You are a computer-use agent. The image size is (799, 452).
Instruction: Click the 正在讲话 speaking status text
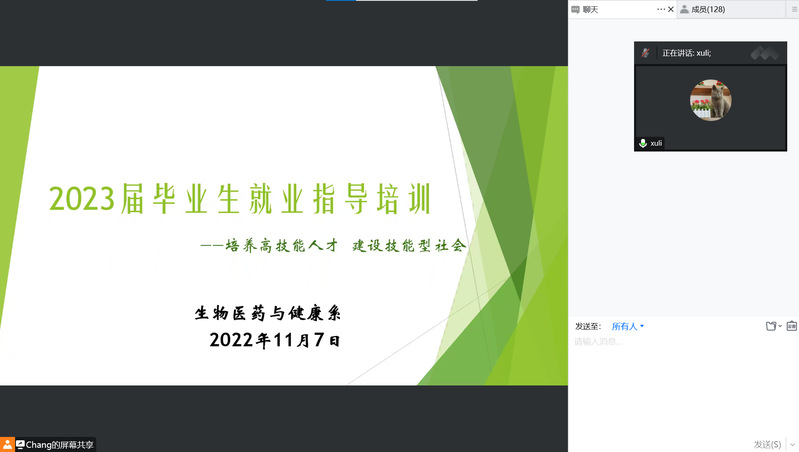tap(686, 53)
